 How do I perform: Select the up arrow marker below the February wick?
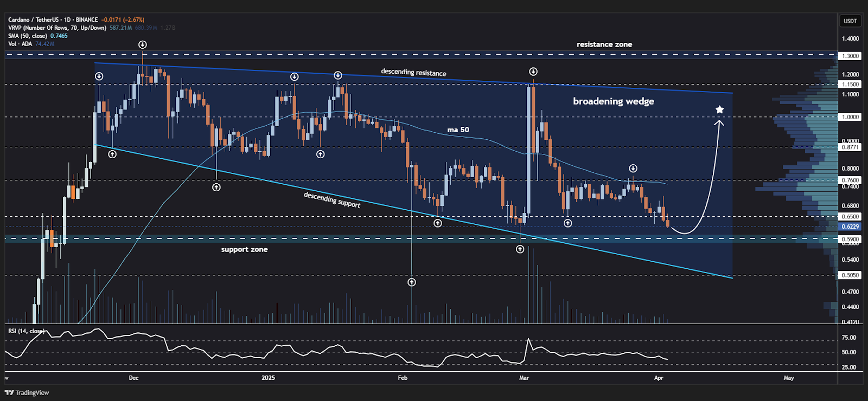point(412,282)
